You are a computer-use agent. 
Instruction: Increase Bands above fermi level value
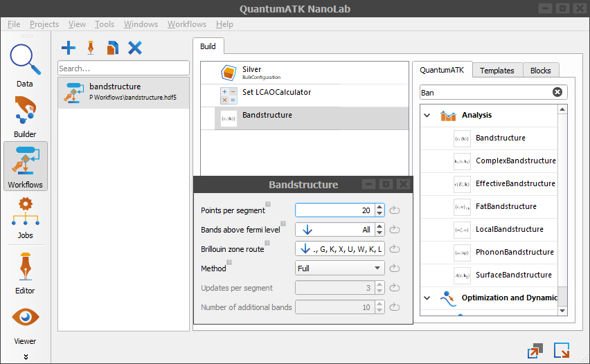(379, 226)
